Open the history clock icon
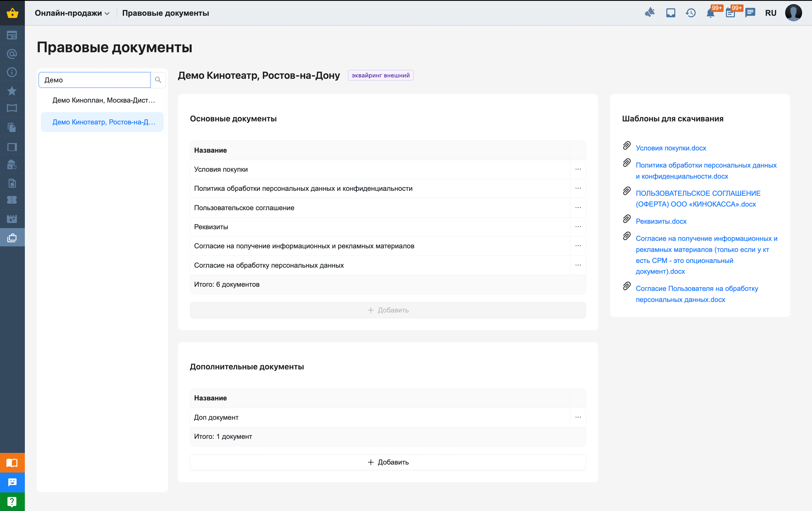812x511 pixels. tap(690, 13)
